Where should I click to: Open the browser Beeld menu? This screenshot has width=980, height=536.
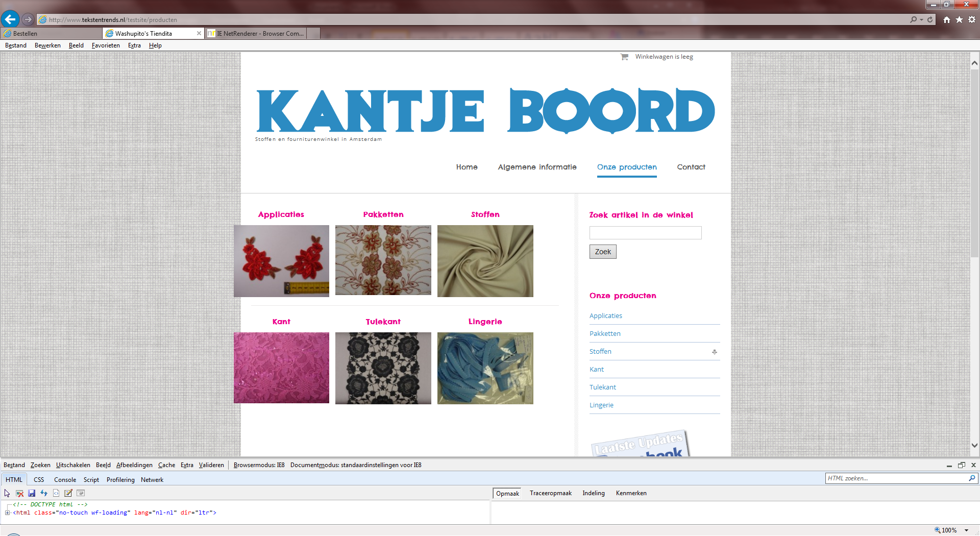[76, 45]
